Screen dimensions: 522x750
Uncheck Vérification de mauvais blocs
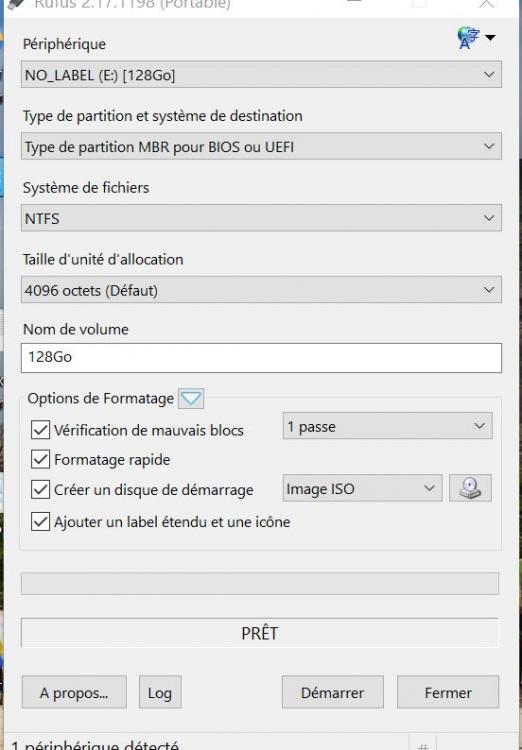40,430
